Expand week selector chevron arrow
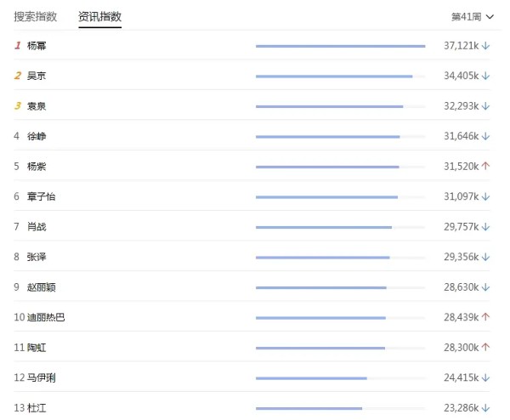This screenshot has height=420, width=510. [x=490, y=17]
